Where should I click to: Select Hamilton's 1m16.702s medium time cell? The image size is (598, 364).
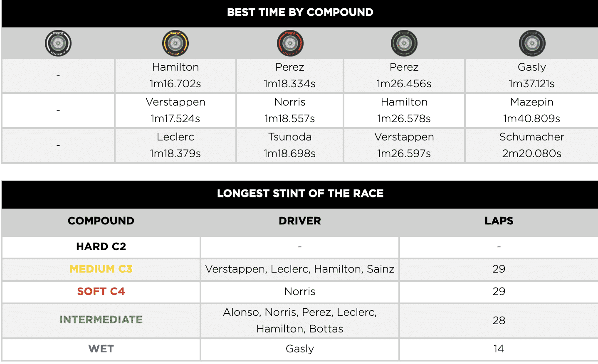[175, 76]
